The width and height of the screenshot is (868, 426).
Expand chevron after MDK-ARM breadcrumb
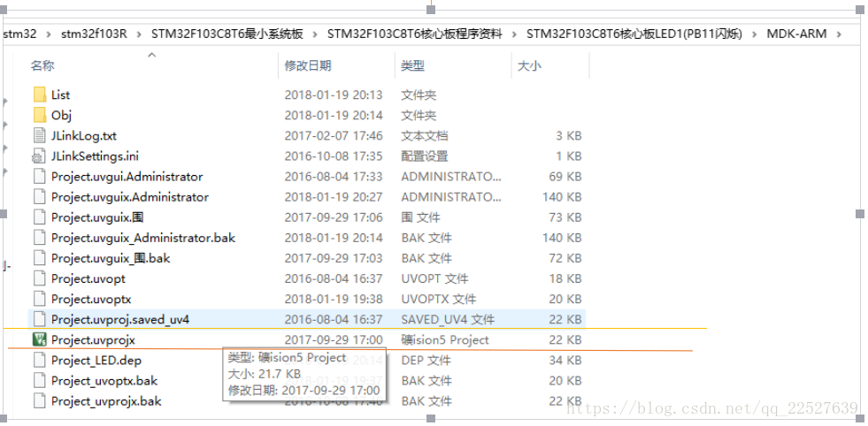[839, 34]
